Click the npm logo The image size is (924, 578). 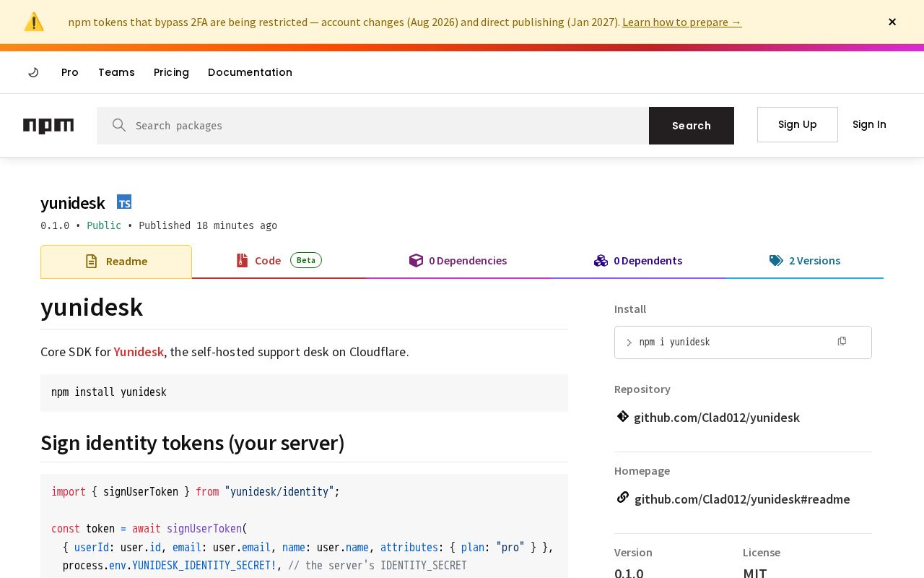tap(48, 126)
